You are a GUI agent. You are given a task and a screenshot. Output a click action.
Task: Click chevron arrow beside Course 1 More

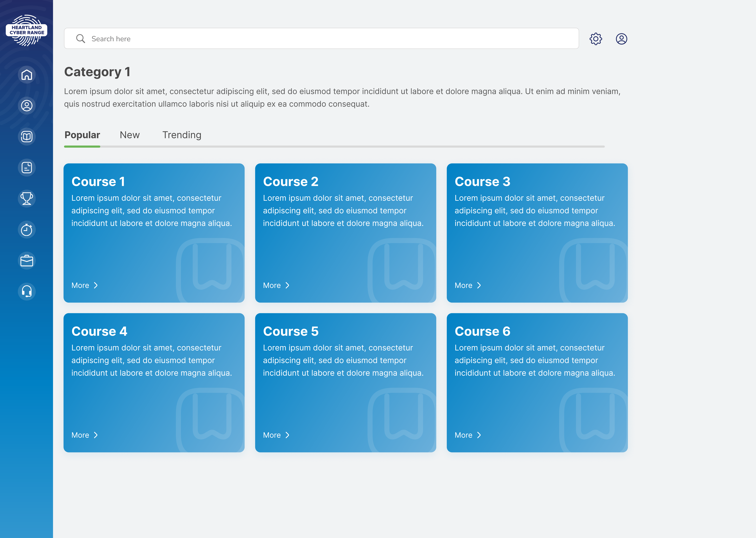pyautogui.click(x=96, y=285)
